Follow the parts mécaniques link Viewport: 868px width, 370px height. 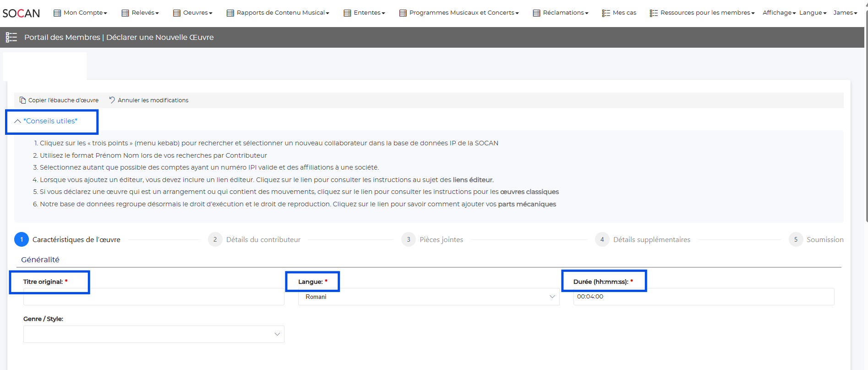(x=527, y=204)
